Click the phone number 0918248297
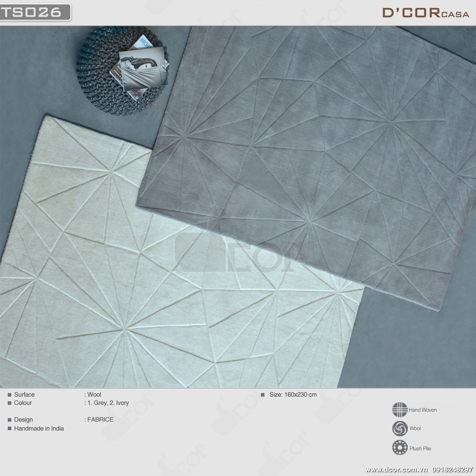The width and height of the screenshot is (476, 476). [452, 469]
